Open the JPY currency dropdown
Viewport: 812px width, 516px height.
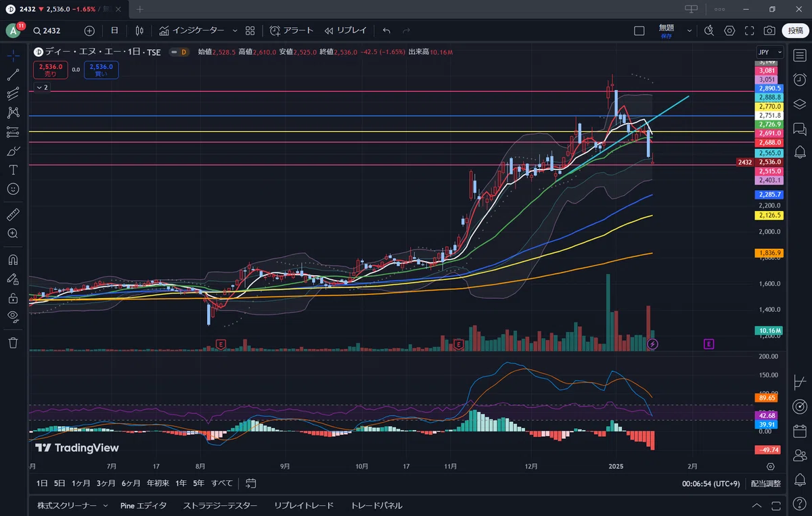(770, 52)
